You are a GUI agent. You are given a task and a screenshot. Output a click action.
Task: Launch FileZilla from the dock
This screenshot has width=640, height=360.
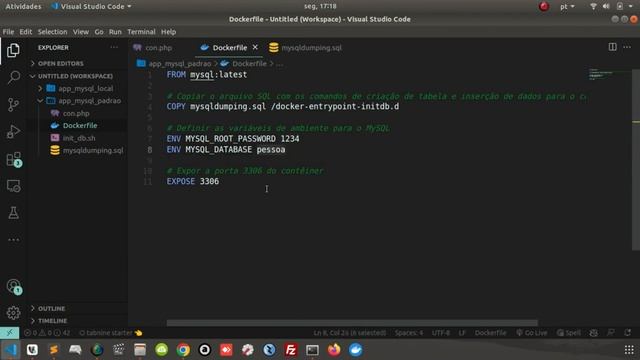291,350
